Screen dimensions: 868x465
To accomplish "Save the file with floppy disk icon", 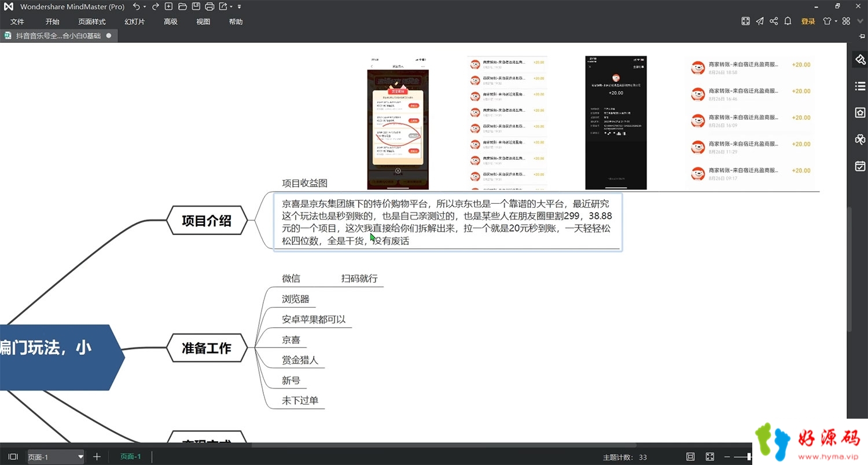I will point(196,6).
